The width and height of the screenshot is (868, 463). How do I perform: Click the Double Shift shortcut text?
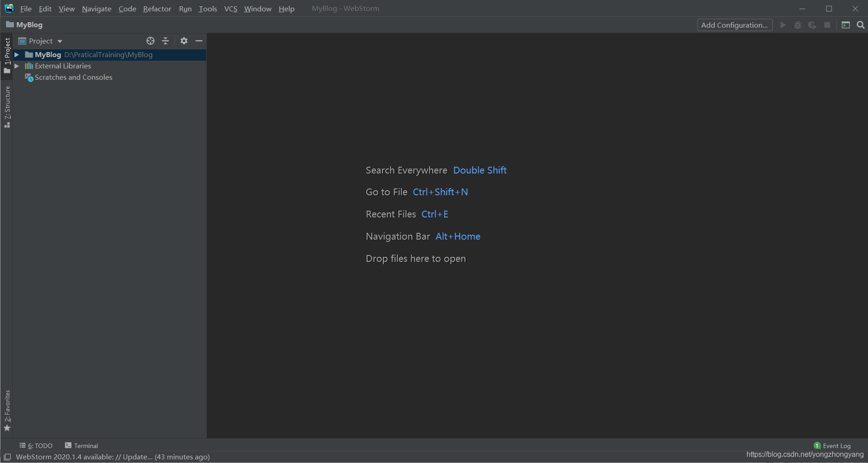[480, 170]
